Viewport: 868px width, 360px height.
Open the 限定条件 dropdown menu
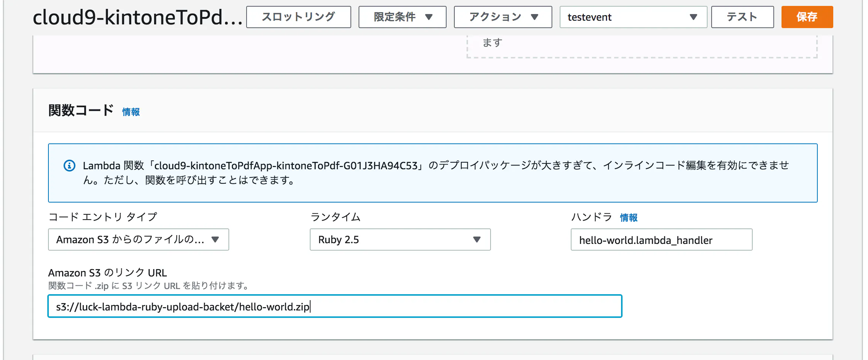(x=402, y=17)
